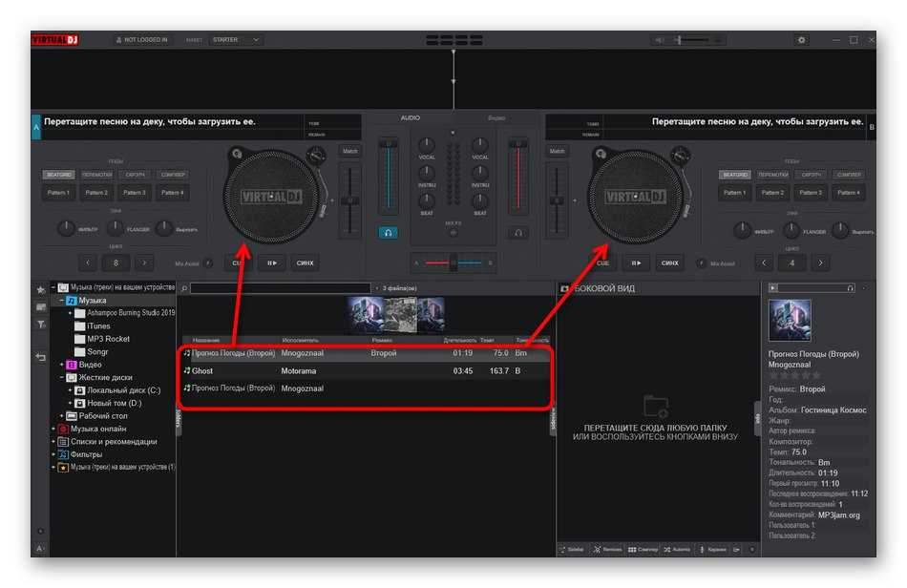This screenshot has width=907, height=588.
Task: Play preview in the info panel player
Action: pos(772,287)
